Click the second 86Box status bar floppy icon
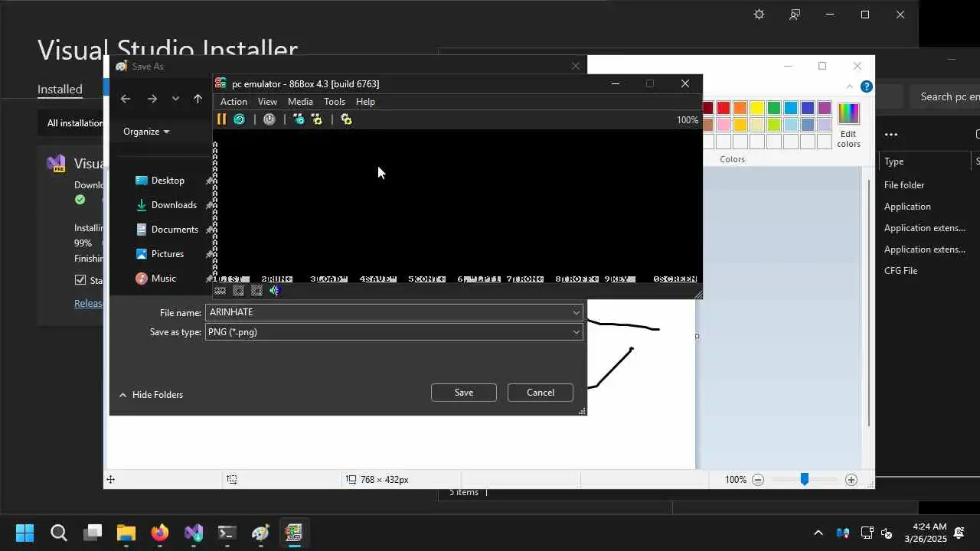Image resolution: width=980 pixels, height=551 pixels. tap(238, 291)
